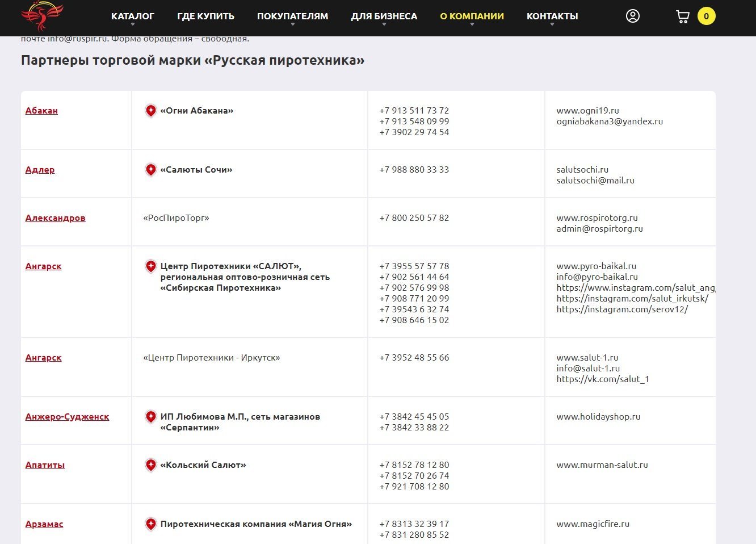The width and height of the screenshot is (756, 544).
Task: Click phone number +7 3952 48 55 66
Action: point(414,358)
